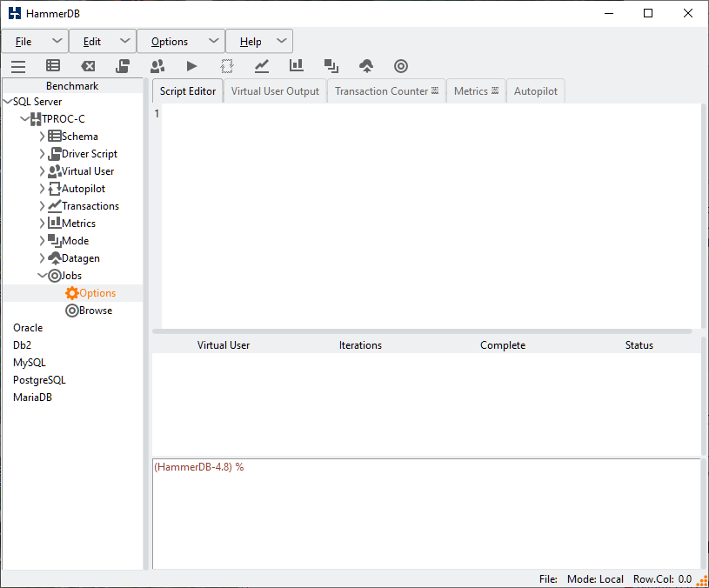
Task: Collapse the Jobs tree node
Action: tap(42, 276)
